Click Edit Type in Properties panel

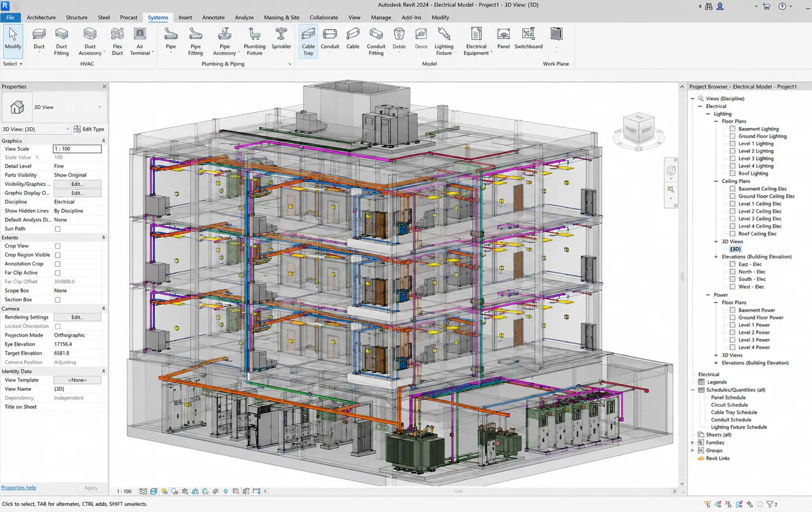click(x=89, y=129)
